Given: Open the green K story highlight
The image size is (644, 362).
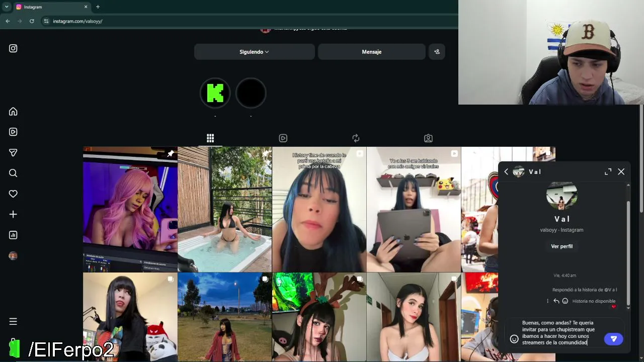Looking at the screenshot, I should (215, 93).
